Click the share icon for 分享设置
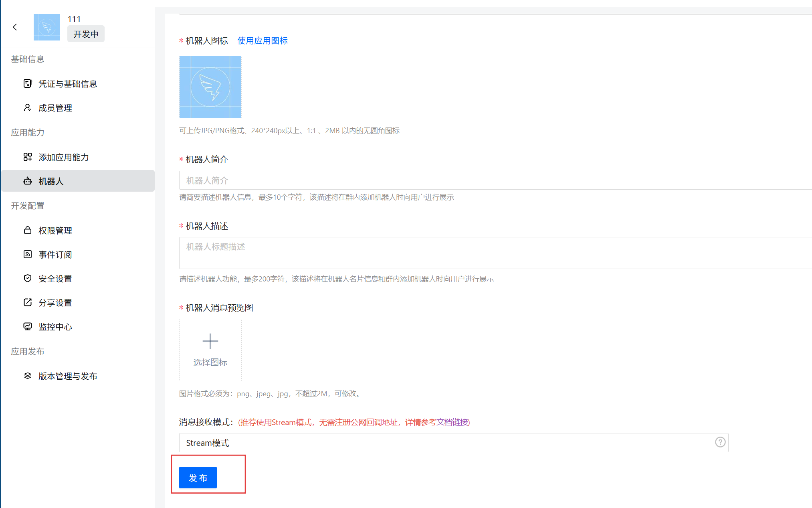The height and width of the screenshot is (508, 812). point(27,302)
